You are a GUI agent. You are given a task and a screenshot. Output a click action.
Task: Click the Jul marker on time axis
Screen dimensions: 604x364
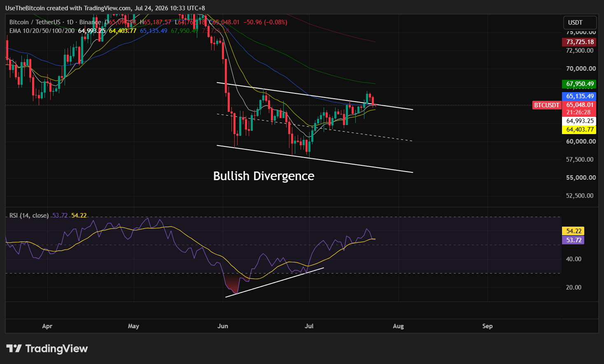309,326
